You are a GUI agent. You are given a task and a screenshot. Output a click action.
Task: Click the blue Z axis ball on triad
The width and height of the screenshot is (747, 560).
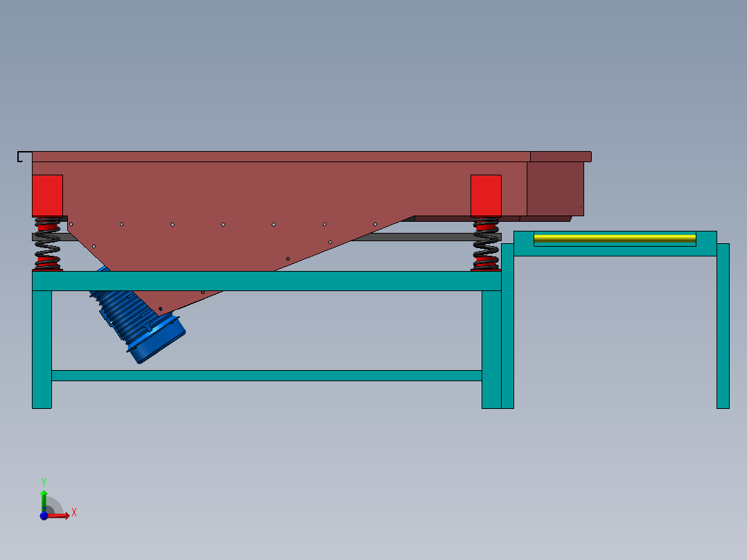tap(44, 516)
